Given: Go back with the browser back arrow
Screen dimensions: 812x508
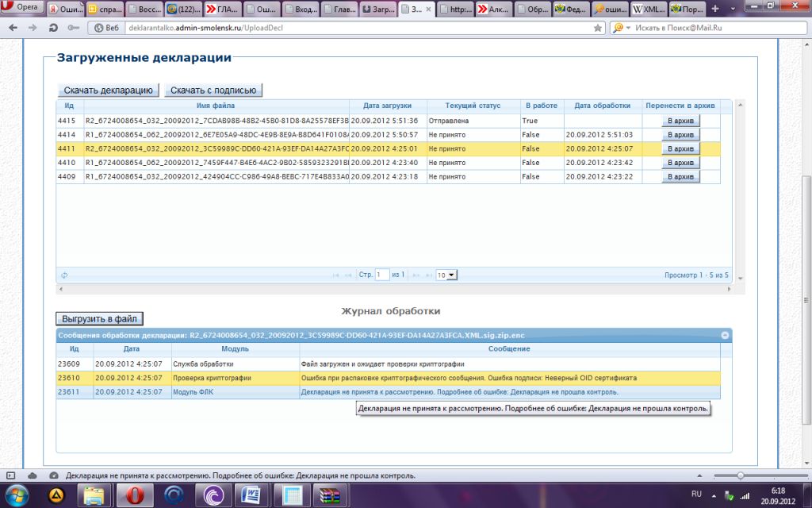Looking at the screenshot, I should (x=12, y=28).
